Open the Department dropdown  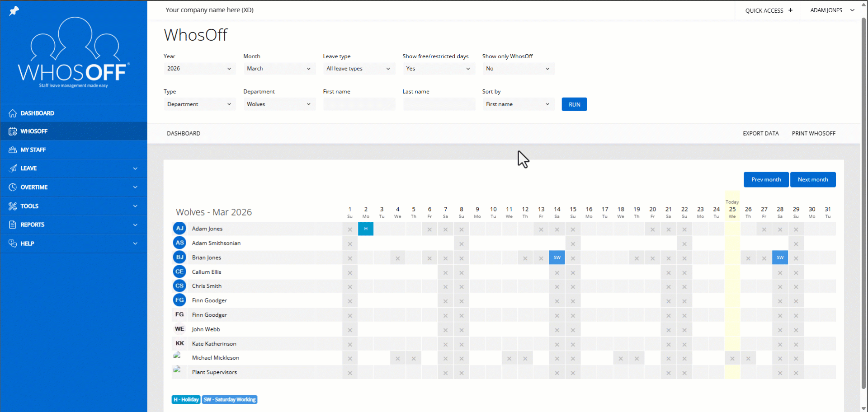tap(279, 104)
